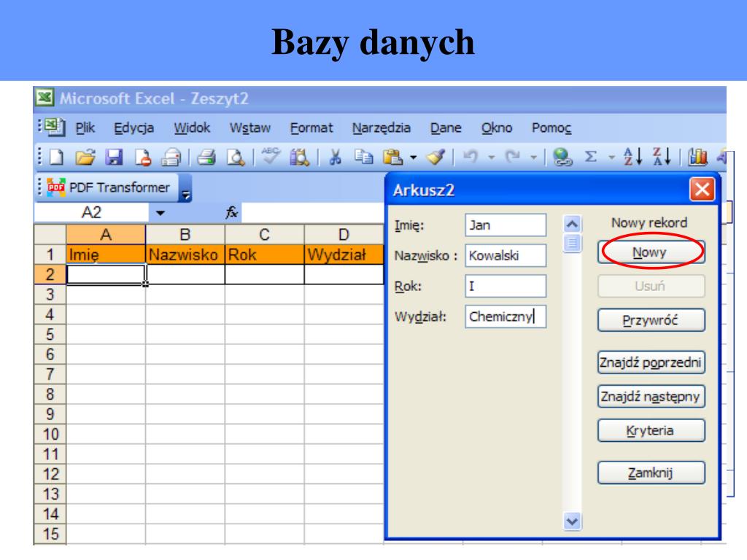Image resolution: width=747 pixels, height=560 pixels.
Task: Click the New workbook icon
Action: pos(56,157)
